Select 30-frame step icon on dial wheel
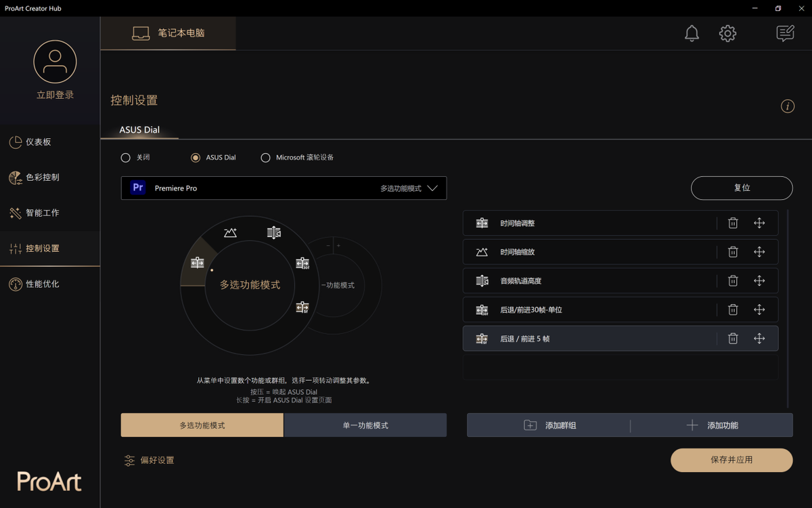Image resolution: width=812 pixels, height=508 pixels. (x=302, y=263)
